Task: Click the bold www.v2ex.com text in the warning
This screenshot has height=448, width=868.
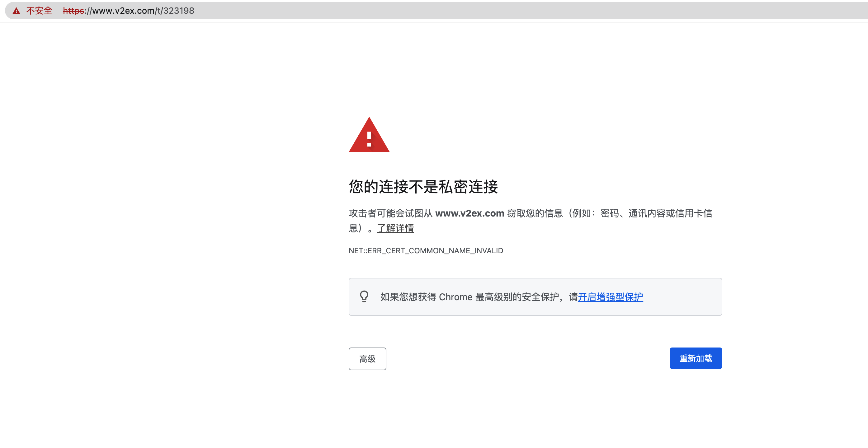Action: (x=469, y=213)
